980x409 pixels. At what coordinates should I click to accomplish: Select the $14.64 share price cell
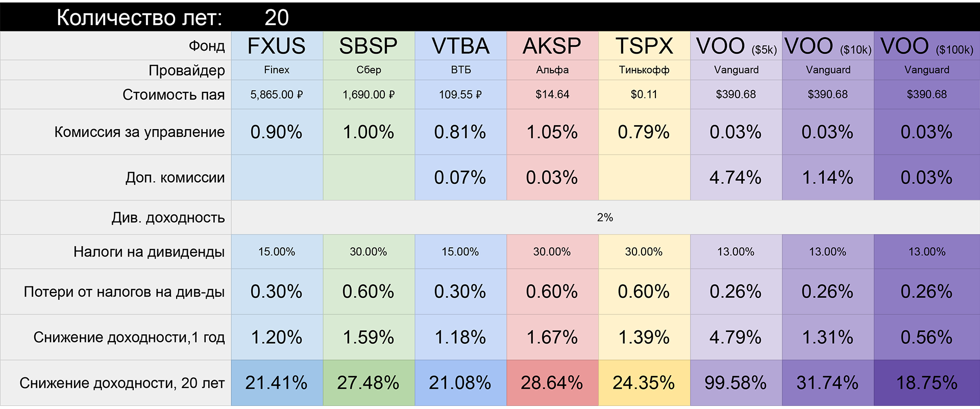[x=552, y=94]
